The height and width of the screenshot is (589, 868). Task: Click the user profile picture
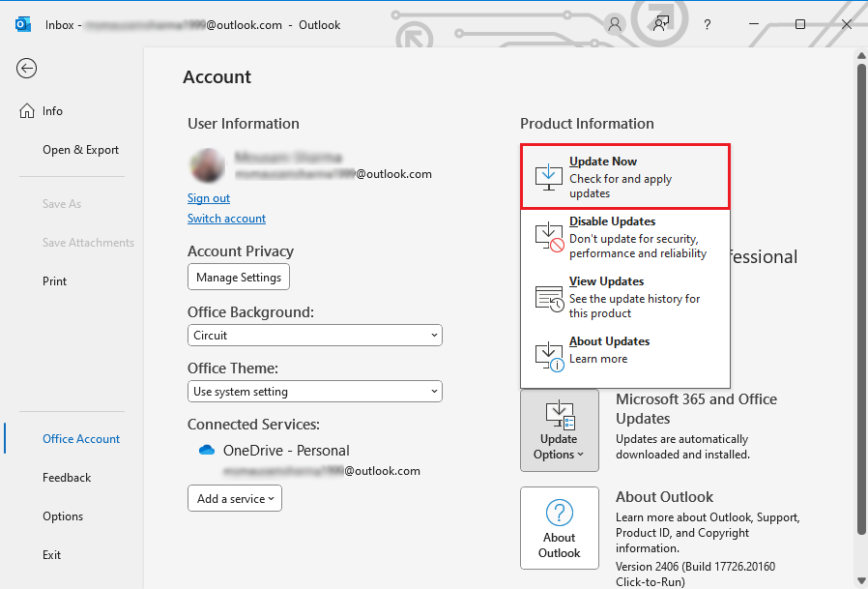(x=208, y=165)
